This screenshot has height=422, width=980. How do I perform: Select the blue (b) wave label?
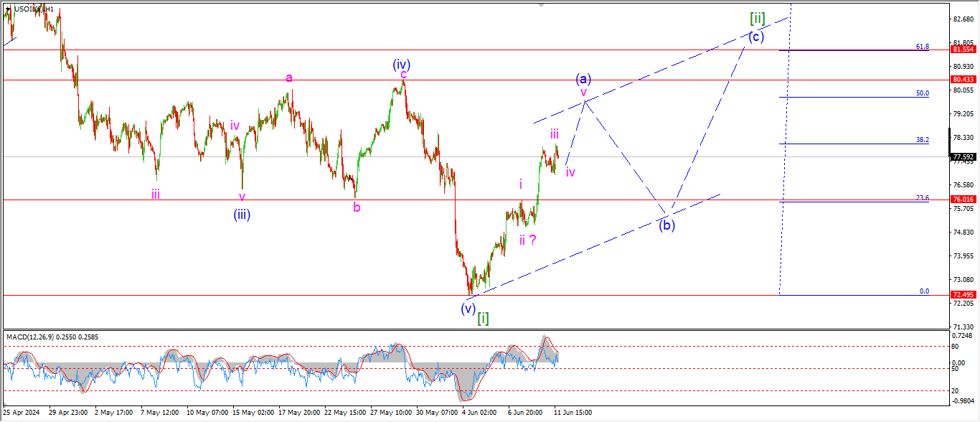pyautogui.click(x=666, y=225)
